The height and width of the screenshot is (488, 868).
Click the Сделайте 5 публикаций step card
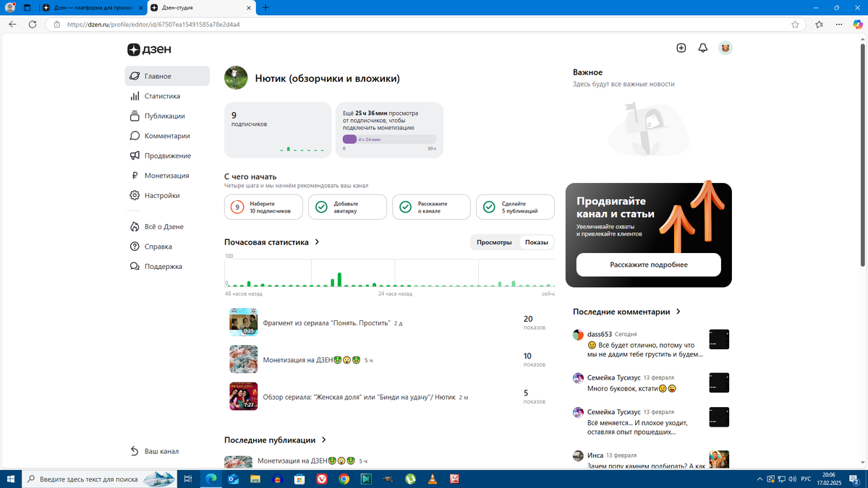coord(515,207)
